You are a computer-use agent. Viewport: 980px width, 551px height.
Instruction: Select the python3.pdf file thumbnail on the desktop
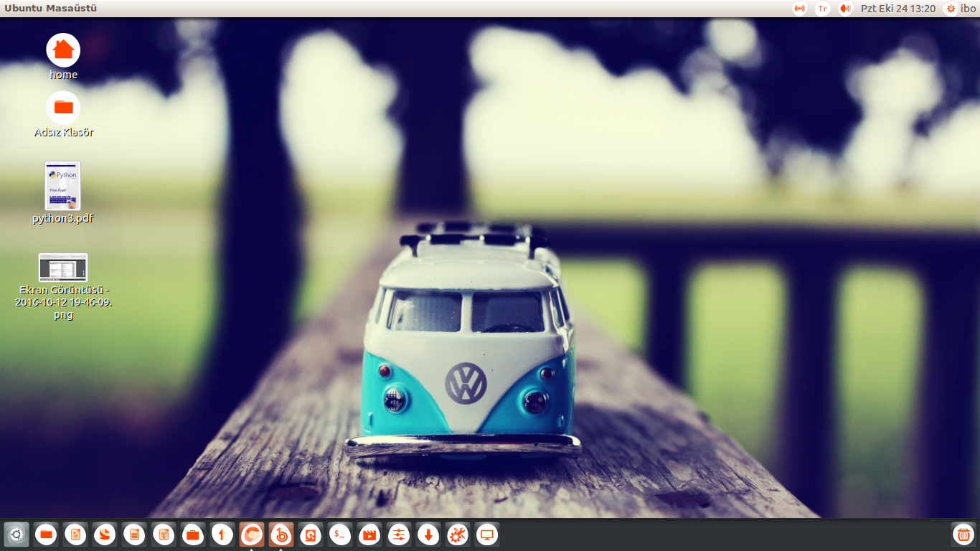pos(63,185)
